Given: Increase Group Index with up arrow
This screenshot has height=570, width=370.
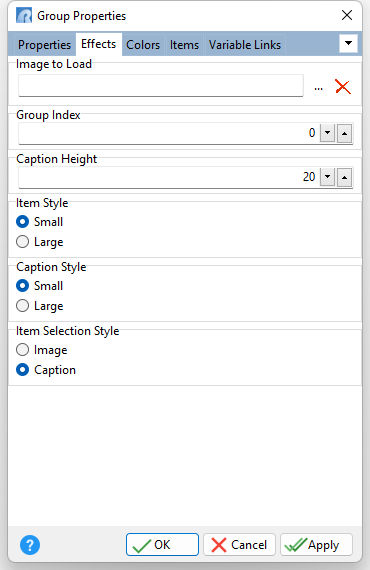Looking at the screenshot, I should tap(345, 133).
